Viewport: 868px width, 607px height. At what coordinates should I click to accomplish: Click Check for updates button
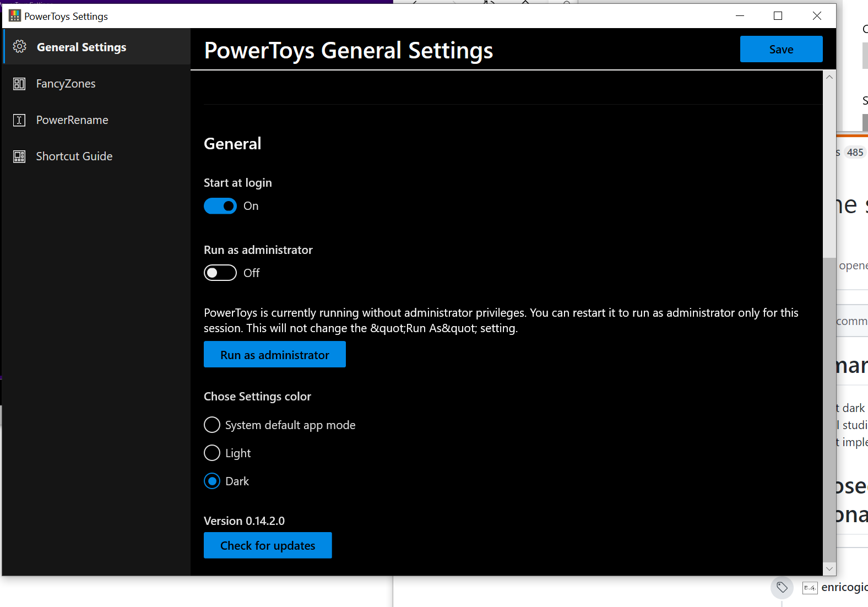268,545
